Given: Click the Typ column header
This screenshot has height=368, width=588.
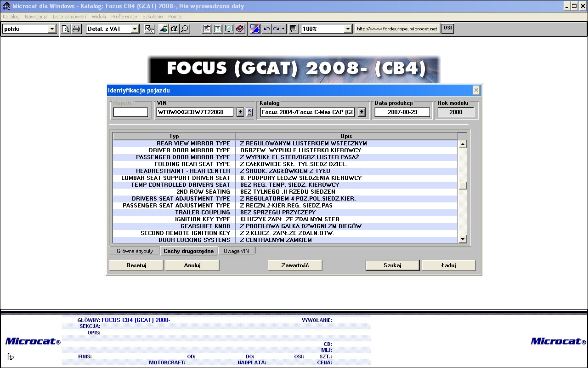Looking at the screenshot, I should click(174, 136).
